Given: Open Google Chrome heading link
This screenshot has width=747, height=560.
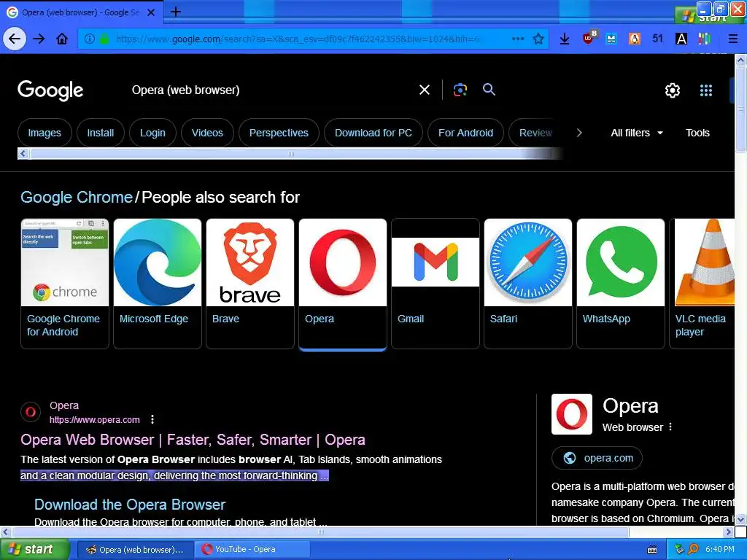Looking at the screenshot, I should coord(76,197).
